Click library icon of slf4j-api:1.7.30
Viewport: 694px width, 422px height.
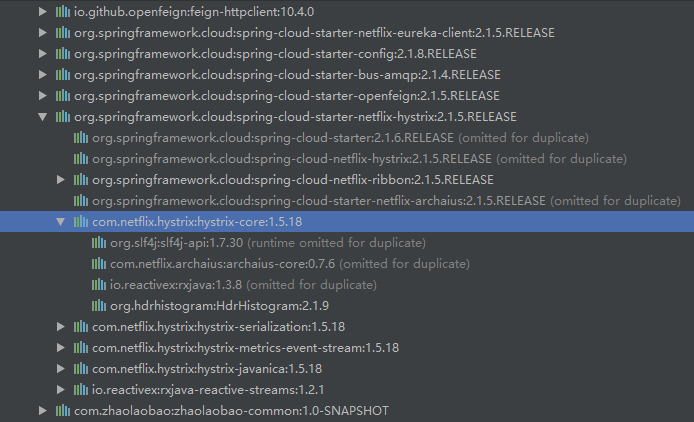point(99,243)
